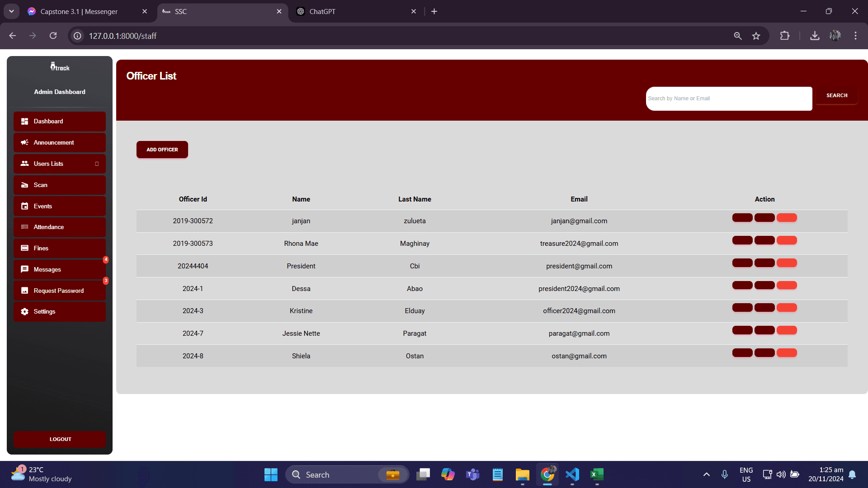Open the browser zoom magnifier icon
868x488 pixels.
738,36
